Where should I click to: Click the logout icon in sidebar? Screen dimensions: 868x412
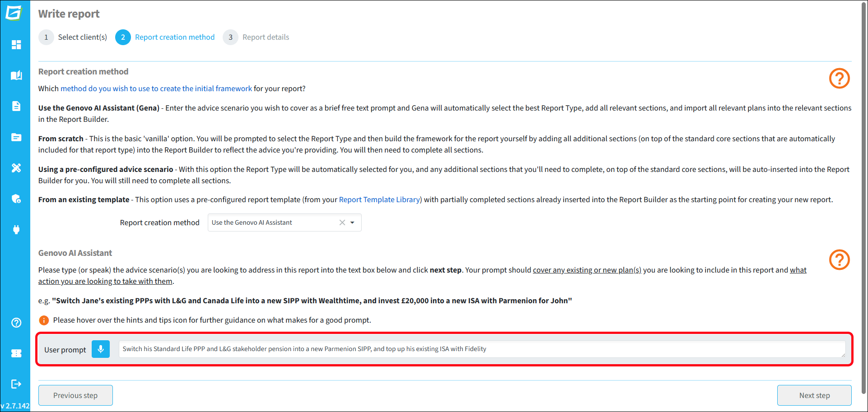pyautogui.click(x=16, y=384)
